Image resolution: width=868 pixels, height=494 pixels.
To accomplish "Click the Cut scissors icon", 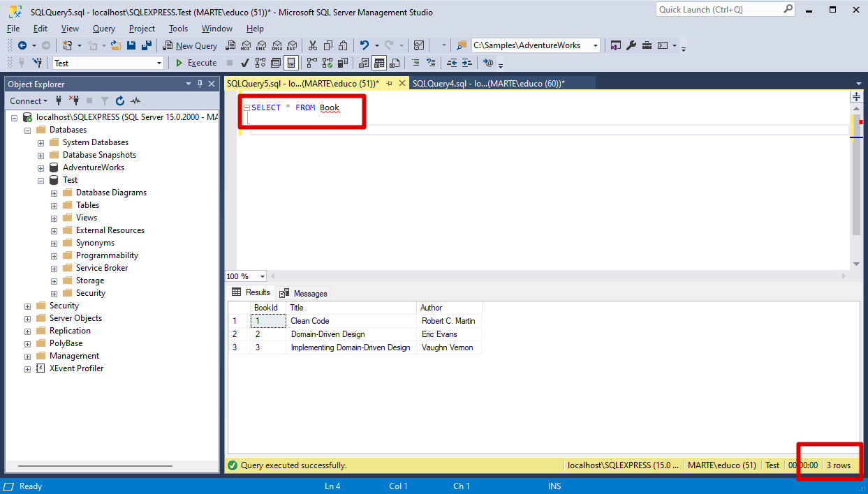I will (312, 45).
